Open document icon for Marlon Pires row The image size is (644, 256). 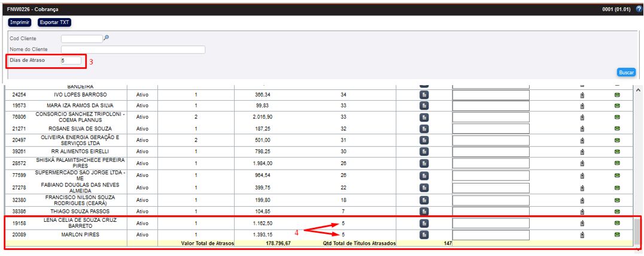424,235
